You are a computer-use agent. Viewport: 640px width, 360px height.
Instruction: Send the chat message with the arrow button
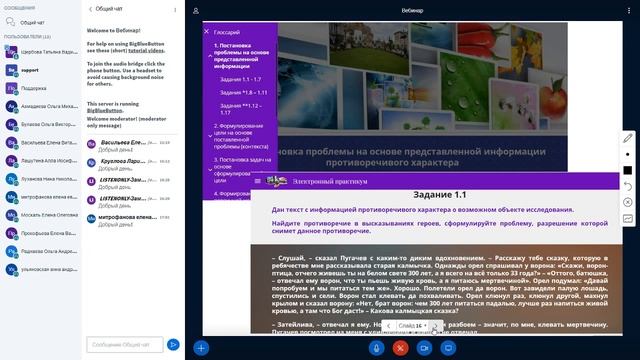tap(173, 345)
